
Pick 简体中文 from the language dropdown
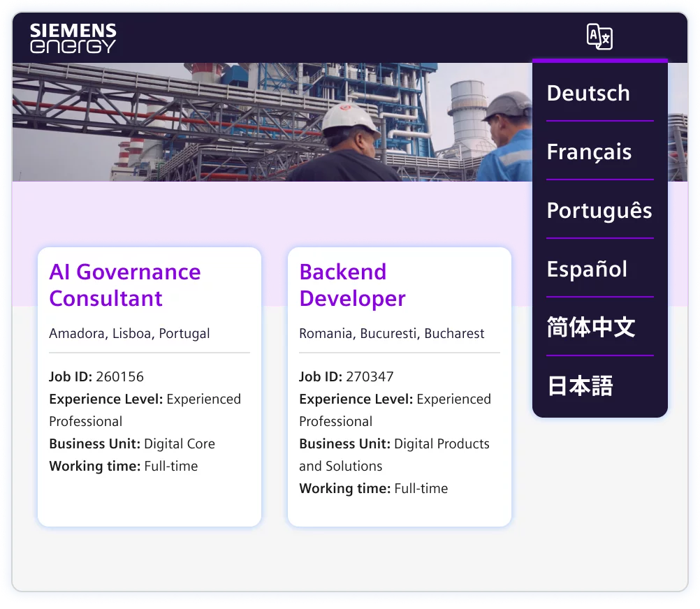[590, 328]
